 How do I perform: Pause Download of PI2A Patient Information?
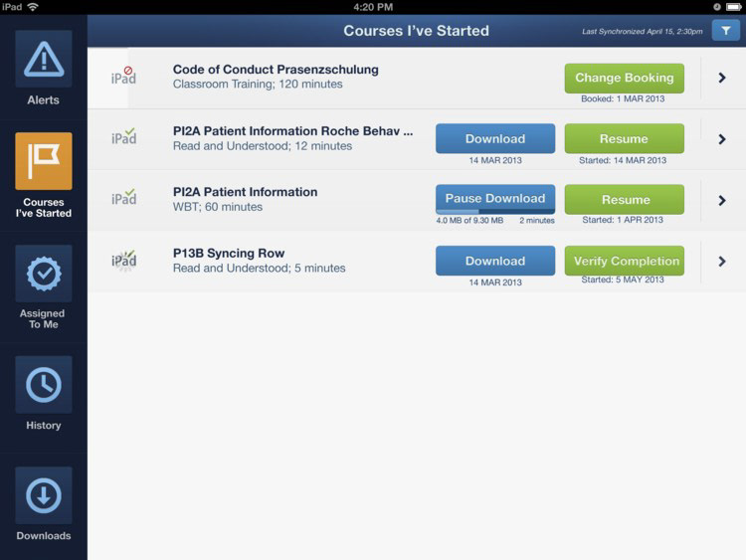(495, 198)
